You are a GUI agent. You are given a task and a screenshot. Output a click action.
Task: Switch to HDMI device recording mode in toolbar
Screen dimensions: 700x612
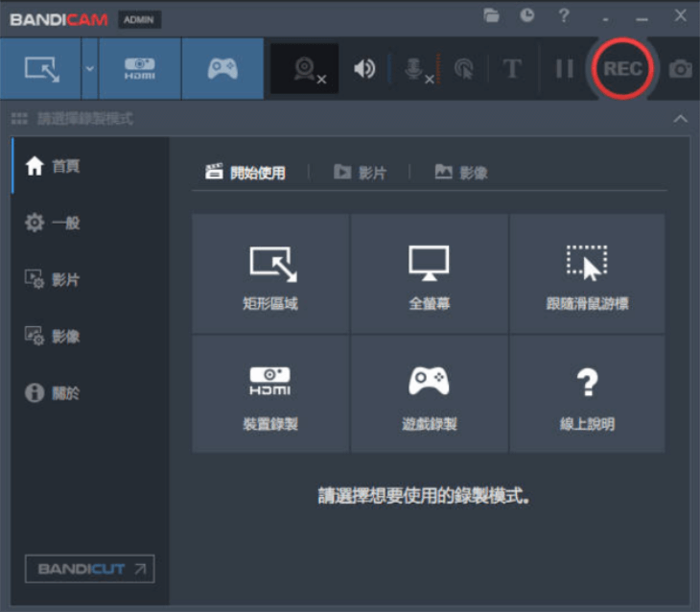(x=140, y=69)
